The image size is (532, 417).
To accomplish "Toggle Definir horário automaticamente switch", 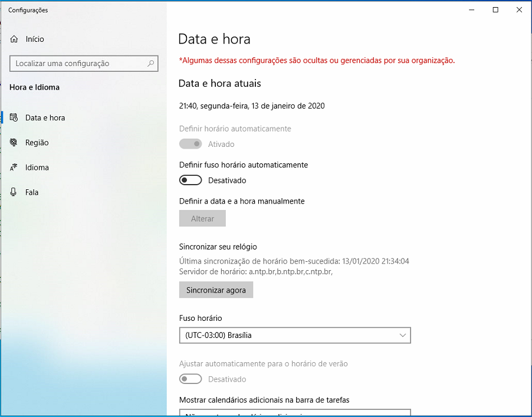I will pos(191,144).
